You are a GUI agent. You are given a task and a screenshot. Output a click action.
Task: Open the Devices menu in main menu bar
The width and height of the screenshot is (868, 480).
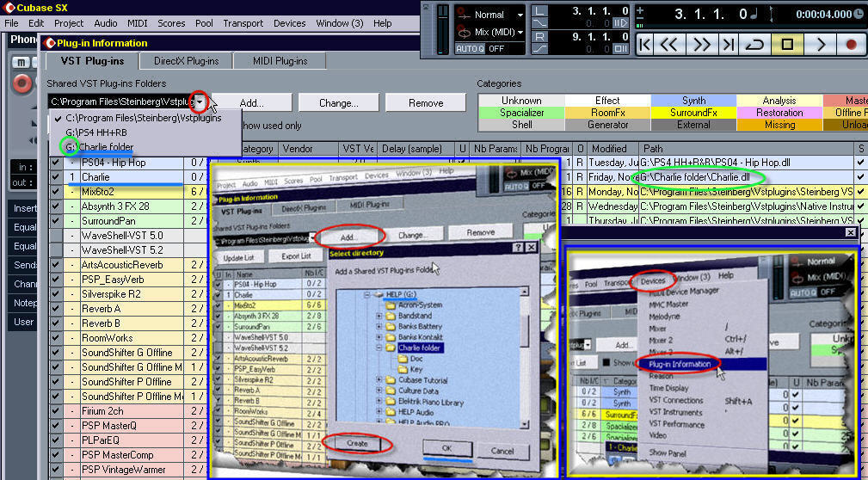[x=290, y=23]
